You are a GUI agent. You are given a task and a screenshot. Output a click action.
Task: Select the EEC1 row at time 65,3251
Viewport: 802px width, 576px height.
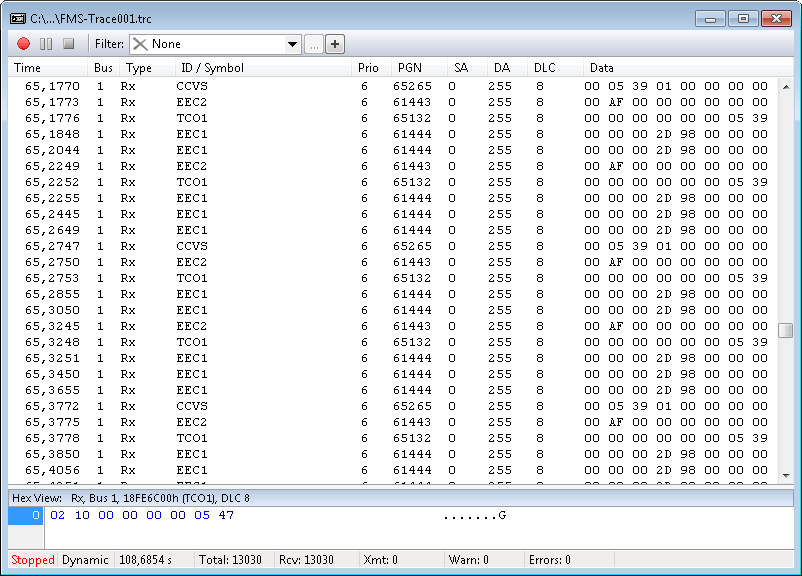pyautogui.click(x=393, y=358)
